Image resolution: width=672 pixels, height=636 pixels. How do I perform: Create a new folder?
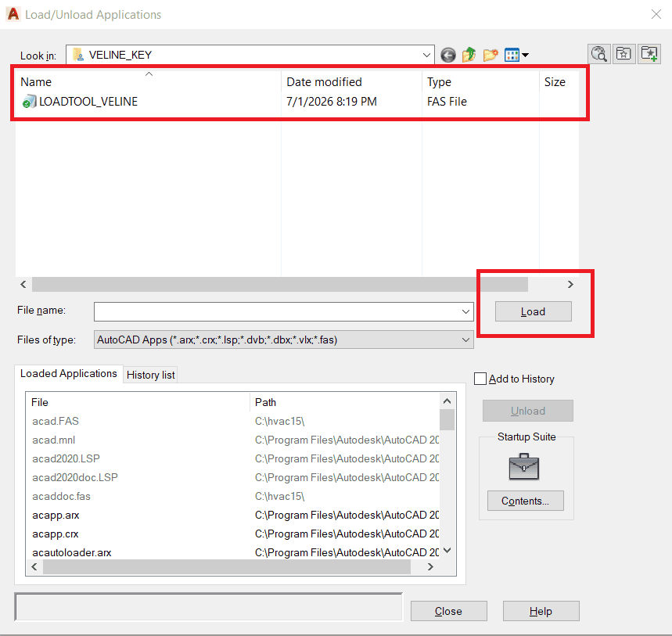tap(491, 55)
